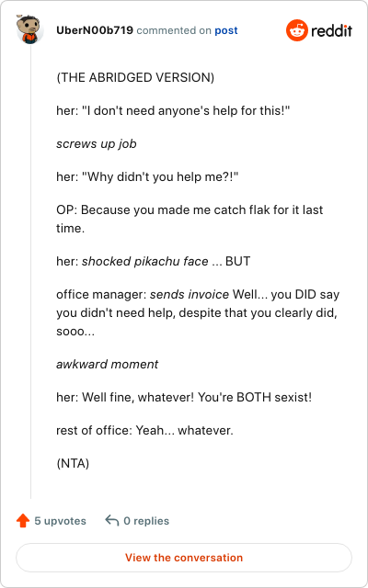Click the reddit wordmark text logo
This screenshot has height=588, width=368.
pos(331,30)
